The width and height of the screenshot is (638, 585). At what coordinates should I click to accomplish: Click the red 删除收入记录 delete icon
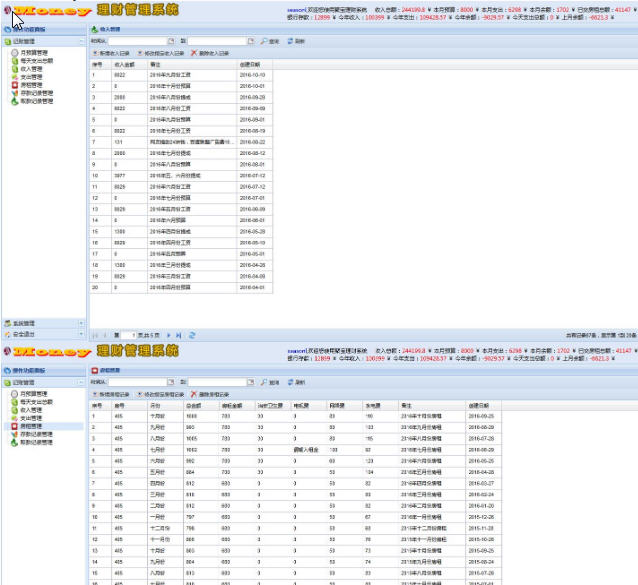[193, 52]
